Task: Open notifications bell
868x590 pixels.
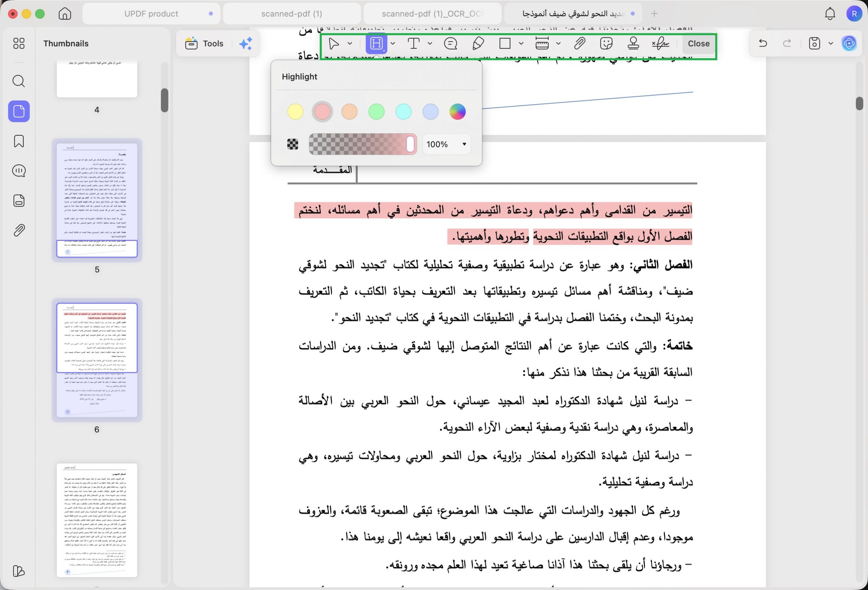Action: (830, 14)
